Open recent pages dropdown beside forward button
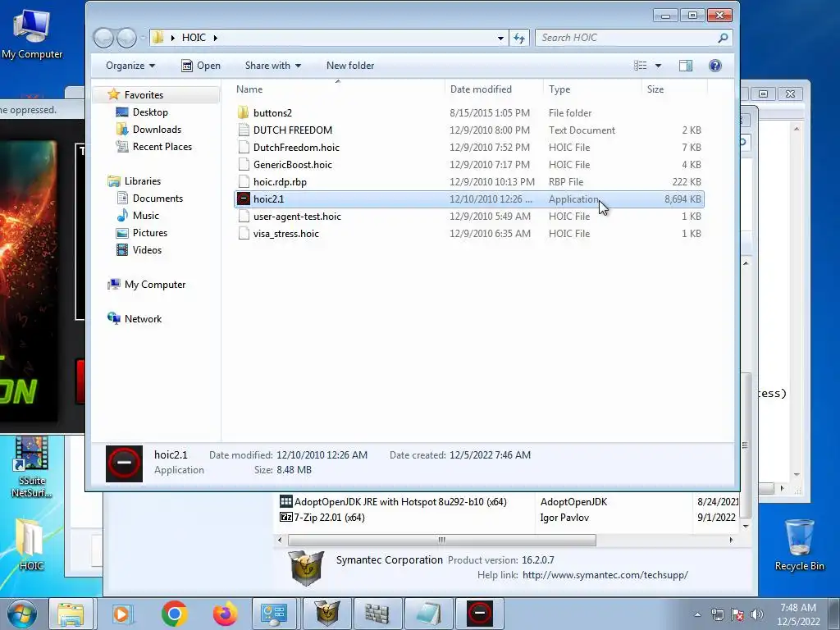The width and height of the screenshot is (840, 630). tap(143, 38)
